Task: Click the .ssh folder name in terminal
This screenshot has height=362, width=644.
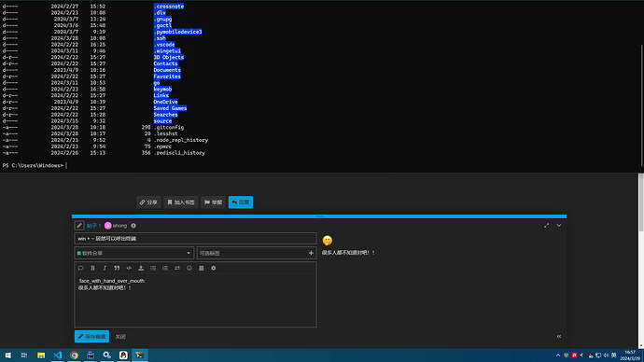Action: click(160, 38)
